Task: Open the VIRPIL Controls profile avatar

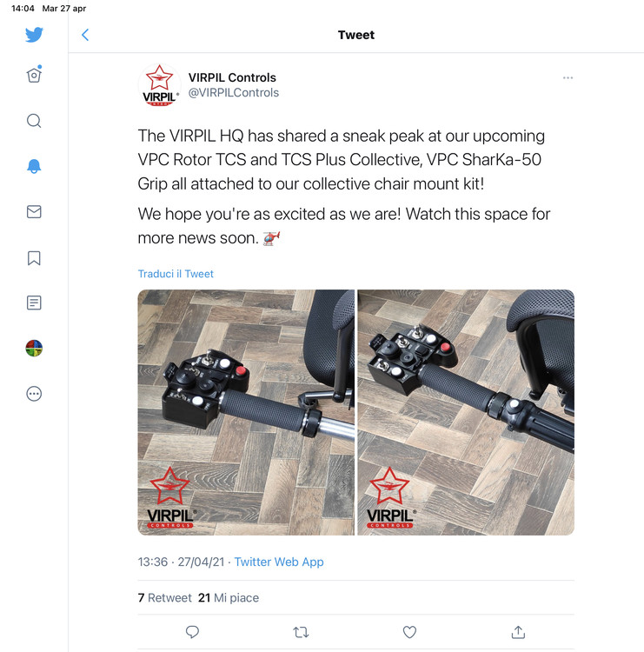Action: pos(159,85)
